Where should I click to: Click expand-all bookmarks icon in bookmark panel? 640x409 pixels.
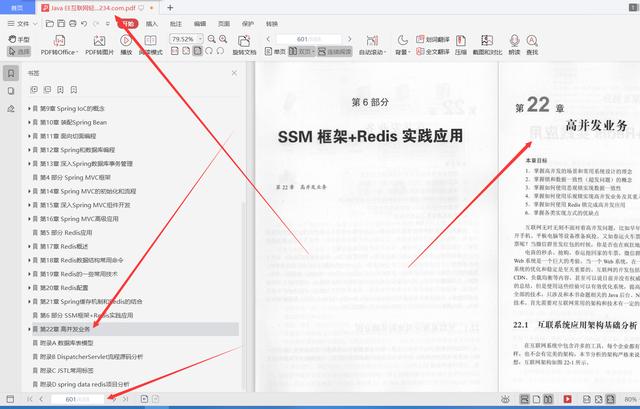pyautogui.click(x=34, y=89)
